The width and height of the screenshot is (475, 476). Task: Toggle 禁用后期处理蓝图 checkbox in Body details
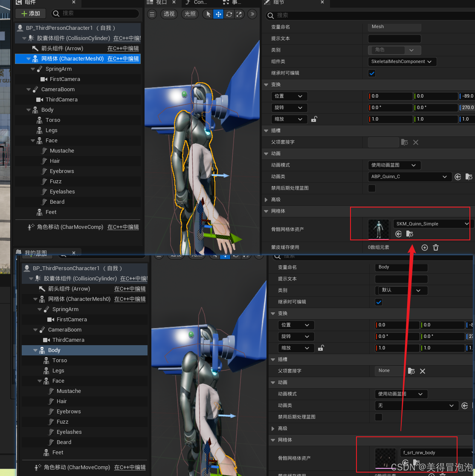pyautogui.click(x=378, y=417)
